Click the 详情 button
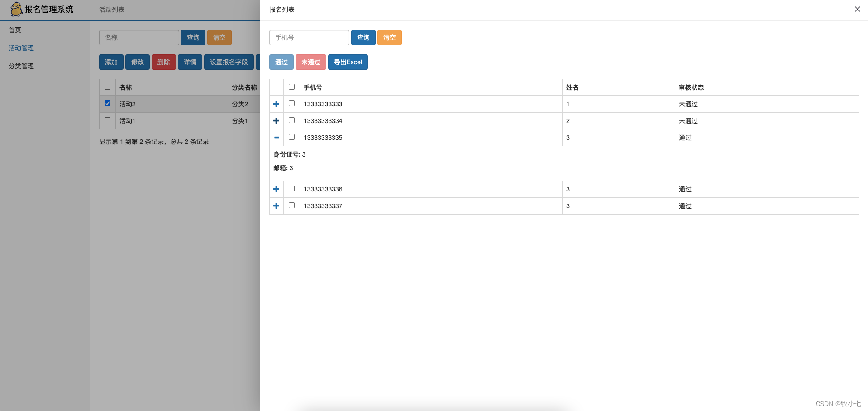Screen dimensions: 868x411 tap(190, 62)
